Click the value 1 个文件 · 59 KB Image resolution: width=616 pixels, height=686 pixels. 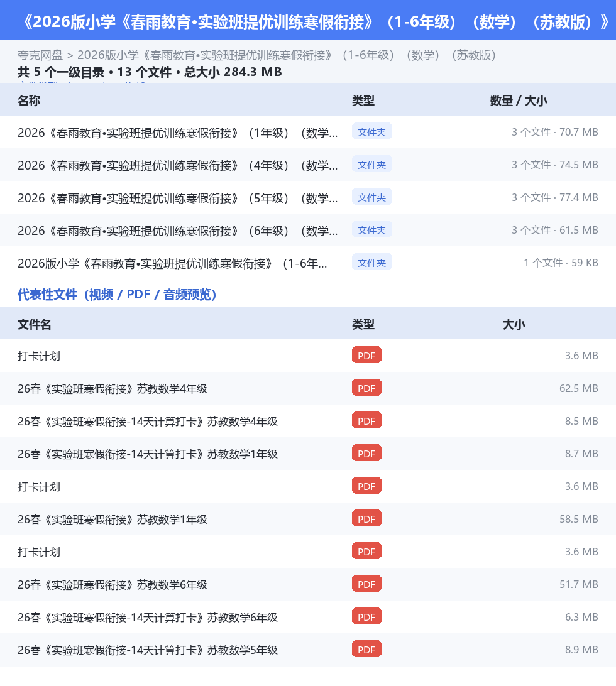(561, 263)
